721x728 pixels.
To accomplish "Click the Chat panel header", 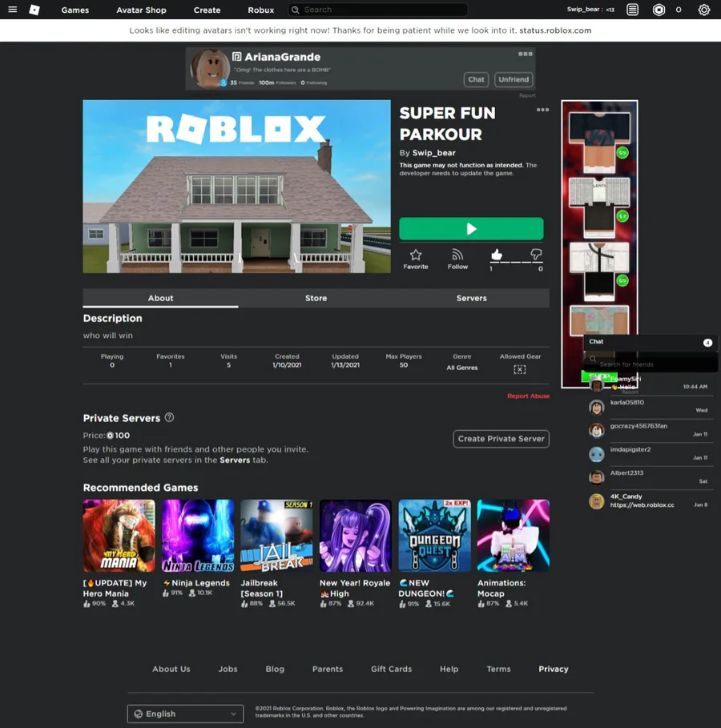I will [650, 342].
